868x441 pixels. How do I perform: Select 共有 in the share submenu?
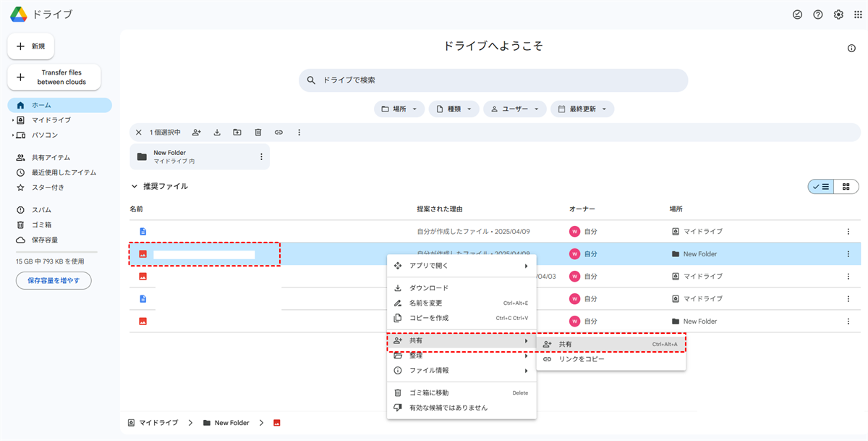[x=610, y=344]
